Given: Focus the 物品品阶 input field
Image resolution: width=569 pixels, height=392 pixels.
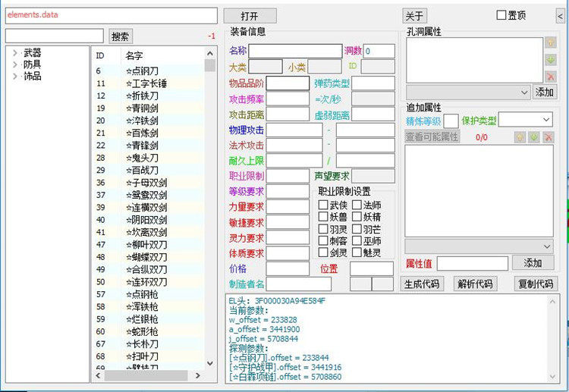Looking at the screenshot, I should pyautogui.click(x=288, y=83).
